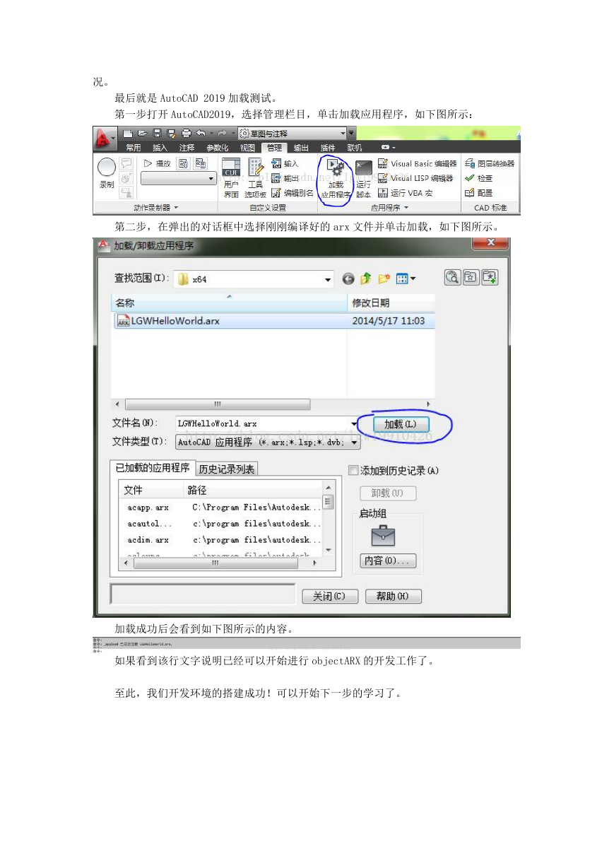Select the 插件 ribbon tab
Screen dimensions: 614x868
pos(328,148)
